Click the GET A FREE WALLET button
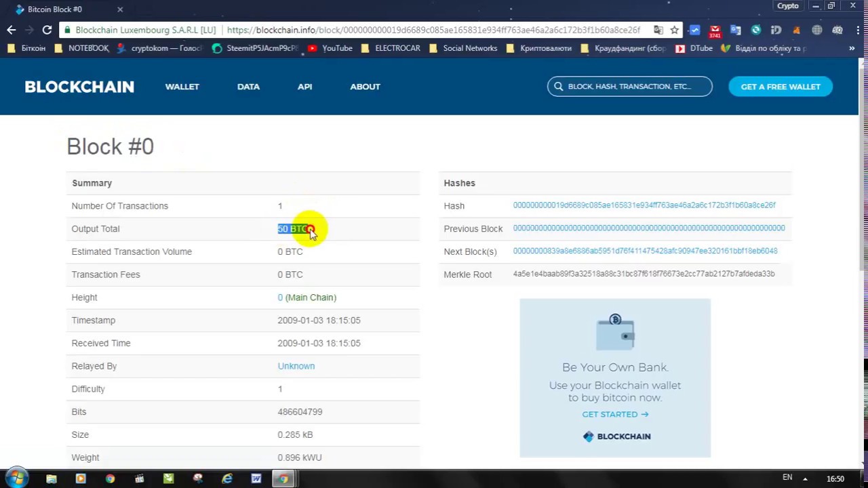Image resolution: width=868 pixels, height=488 pixels. click(781, 87)
